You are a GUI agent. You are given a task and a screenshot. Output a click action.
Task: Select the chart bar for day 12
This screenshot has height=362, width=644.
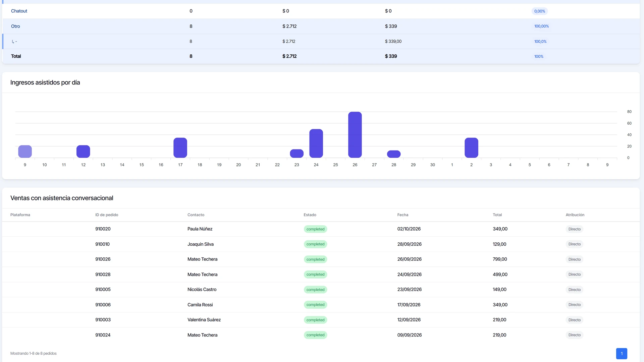(83, 152)
